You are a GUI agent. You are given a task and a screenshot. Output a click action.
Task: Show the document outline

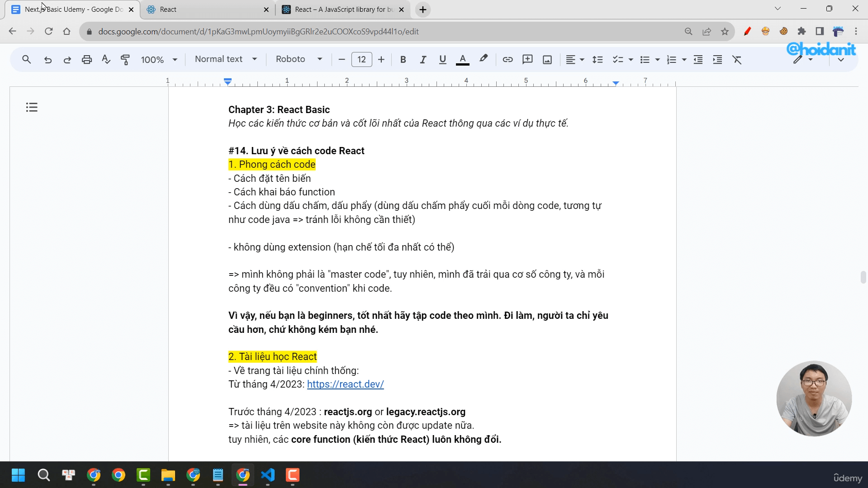click(x=32, y=107)
